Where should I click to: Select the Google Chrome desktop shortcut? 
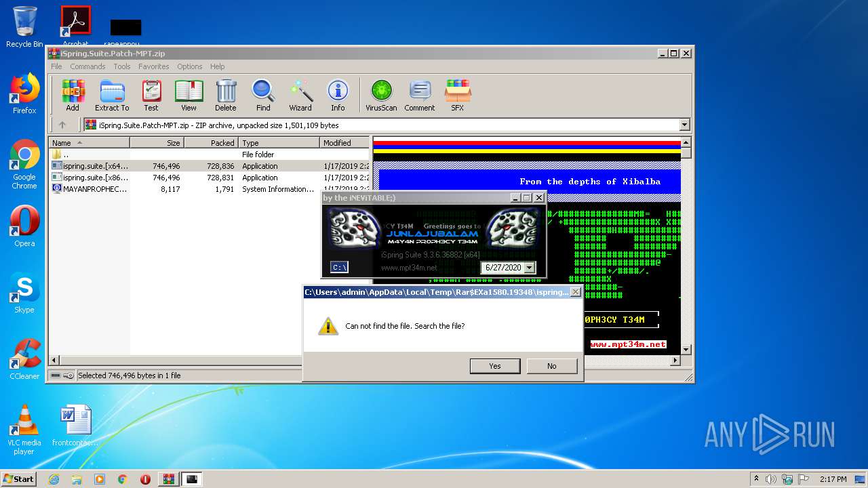[x=24, y=165]
